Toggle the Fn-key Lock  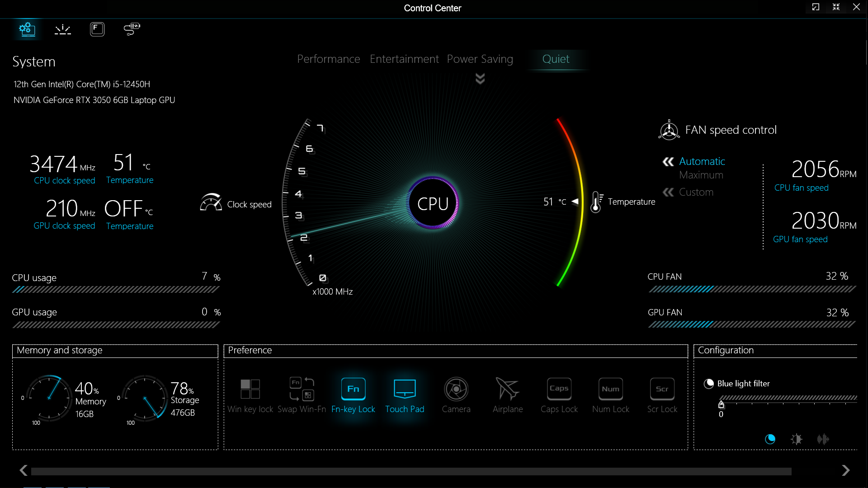coord(353,389)
